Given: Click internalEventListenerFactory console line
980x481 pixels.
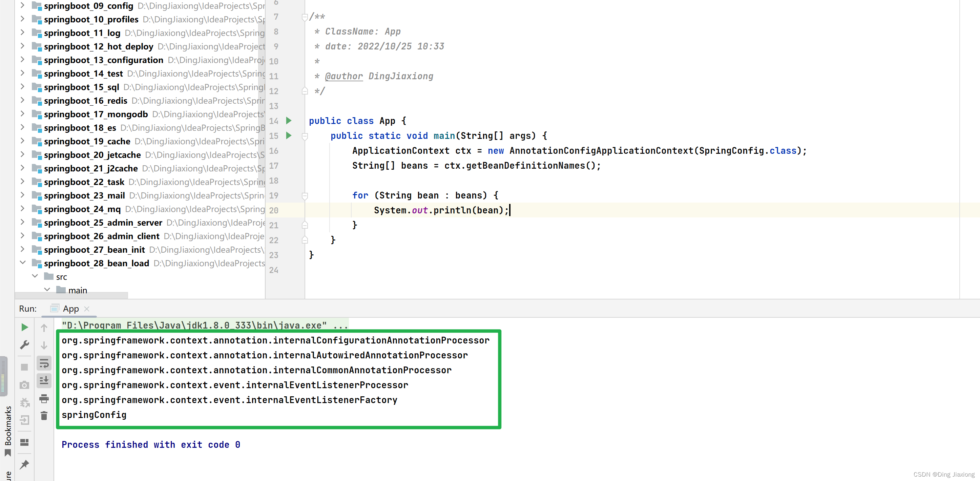Looking at the screenshot, I should pos(229,400).
